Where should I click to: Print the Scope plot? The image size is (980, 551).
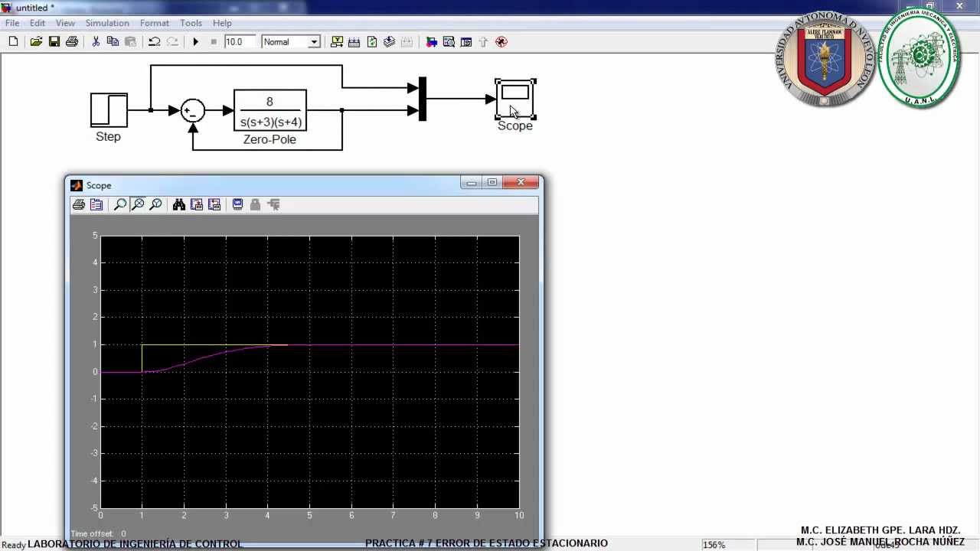click(x=78, y=204)
